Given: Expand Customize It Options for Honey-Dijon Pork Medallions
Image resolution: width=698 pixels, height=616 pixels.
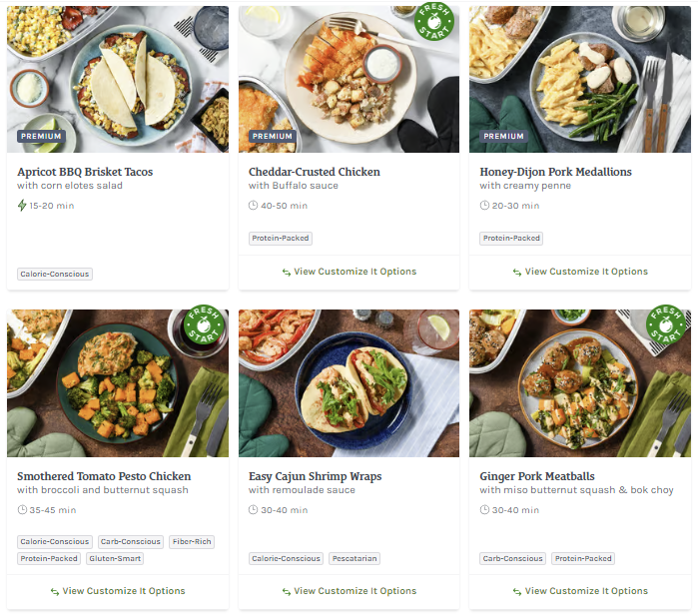Looking at the screenshot, I should click(x=580, y=272).
